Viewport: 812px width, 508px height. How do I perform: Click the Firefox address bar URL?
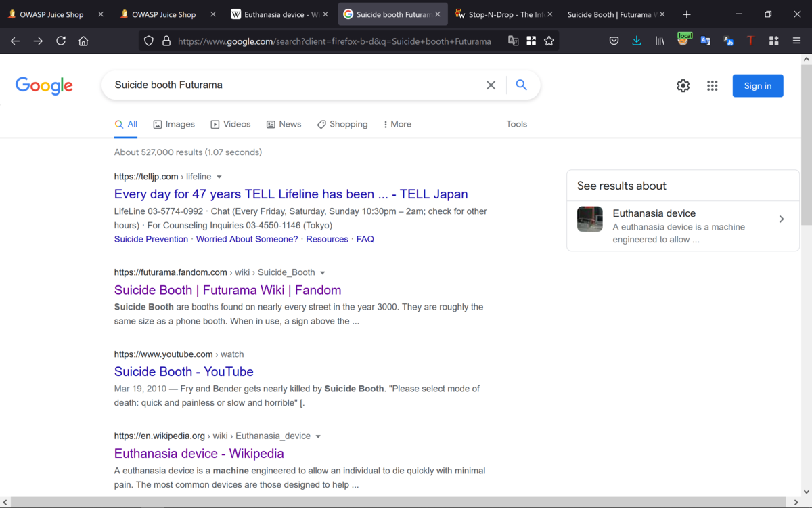pyautogui.click(x=334, y=41)
